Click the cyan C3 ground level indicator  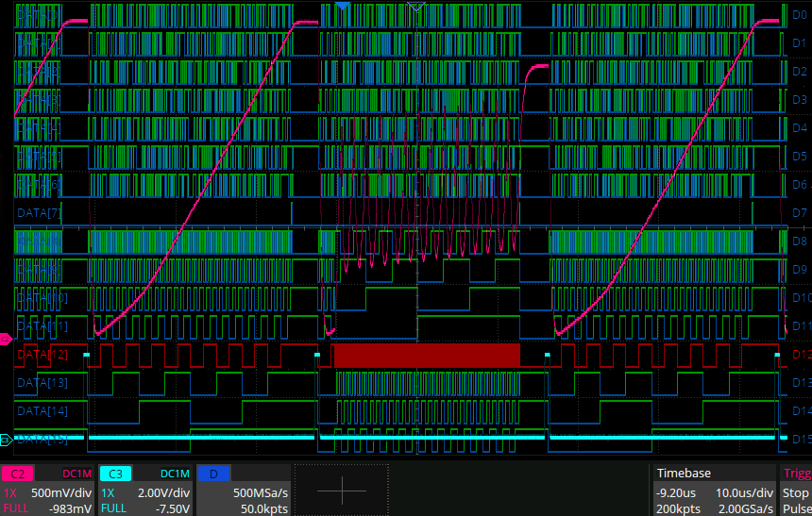pyautogui.click(x=5, y=440)
